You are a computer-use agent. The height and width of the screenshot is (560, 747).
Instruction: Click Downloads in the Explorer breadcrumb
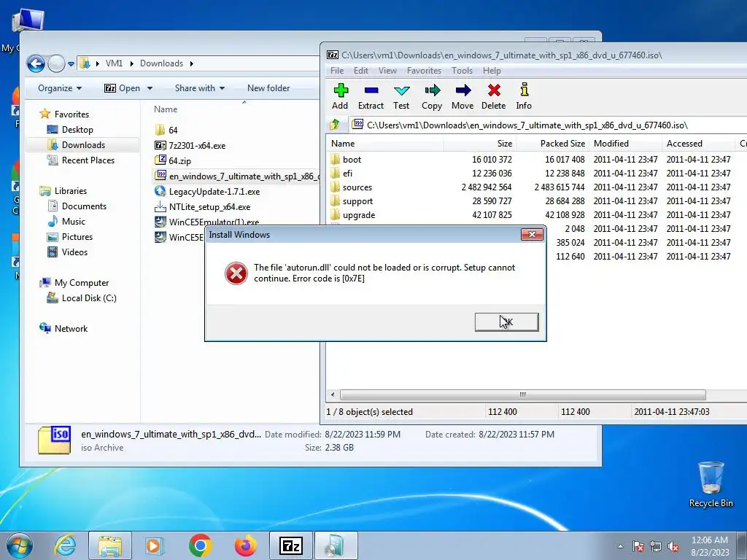point(161,63)
